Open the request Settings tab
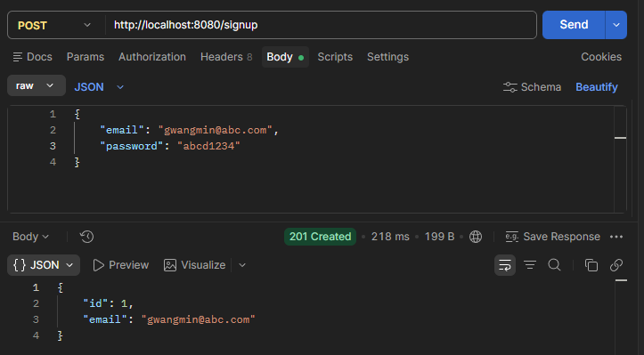This screenshot has height=355, width=644. click(x=387, y=57)
